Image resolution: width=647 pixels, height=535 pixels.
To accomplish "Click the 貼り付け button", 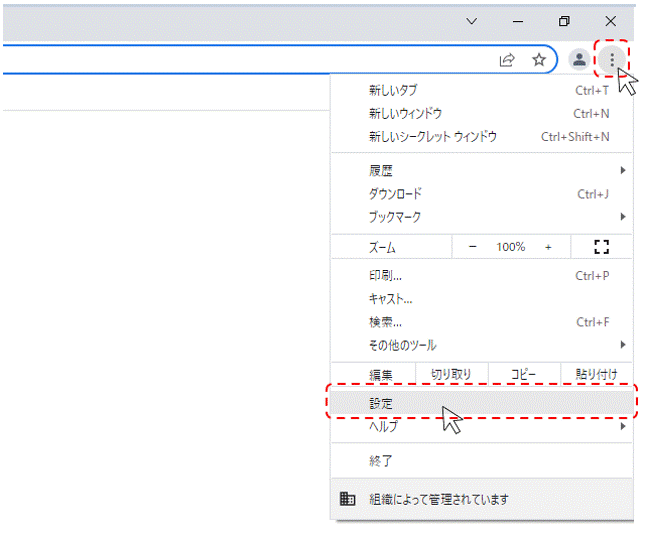I will [596, 374].
